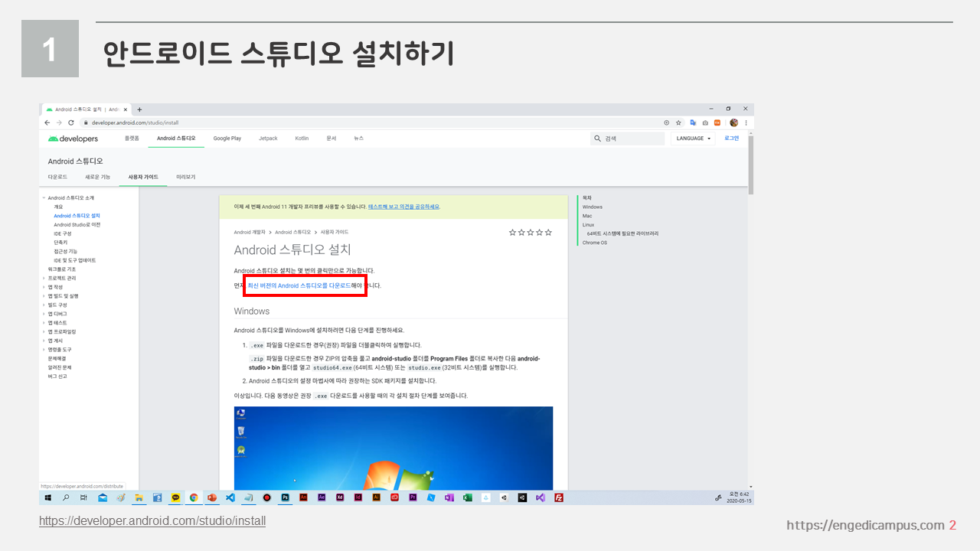This screenshot has height=551, width=980.
Task: Click the 최신 버전의 Android 스튜디오를 다운로드 link
Action: click(299, 285)
